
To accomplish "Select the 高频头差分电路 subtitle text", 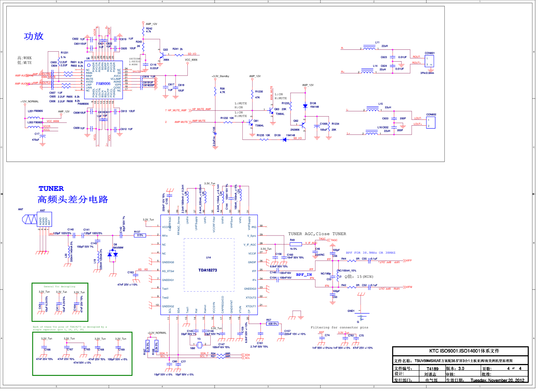I will pos(73,199).
